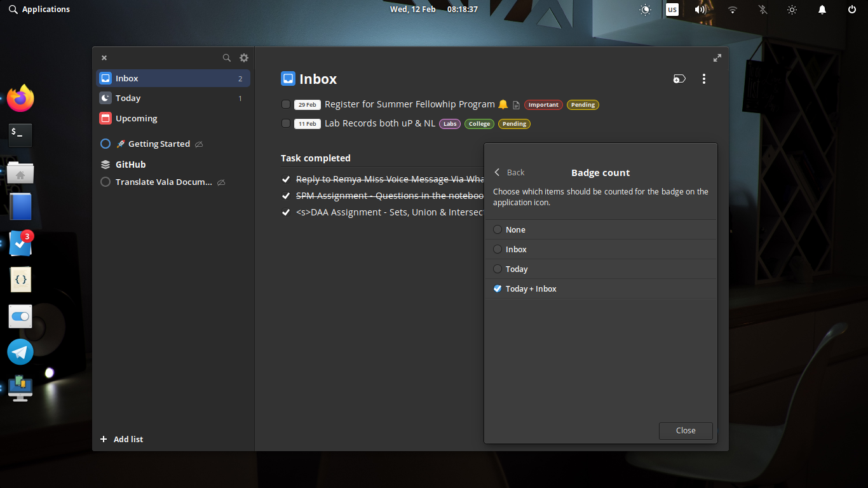
Task: Open the three-dot Inbox menu
Action: point(703,79)
